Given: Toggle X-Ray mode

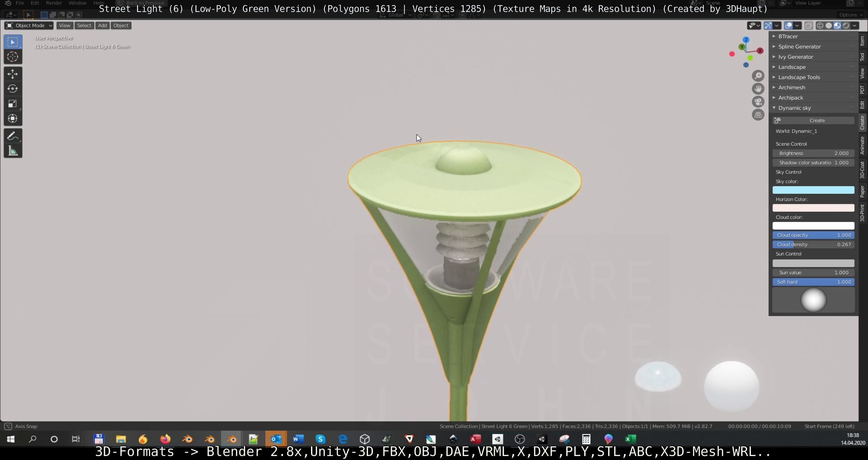Looking at the screenshot, I should (x=808, y=26).
